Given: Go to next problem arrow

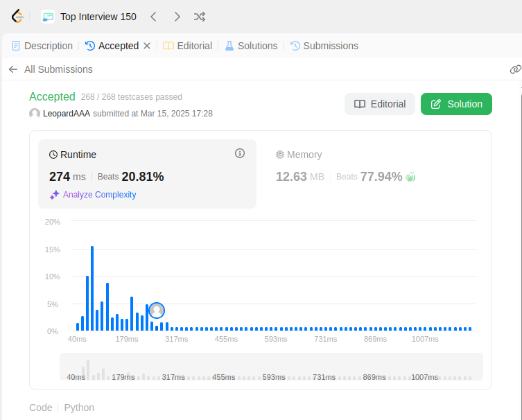Looking at the screenshot, I should tap(177, 17).
